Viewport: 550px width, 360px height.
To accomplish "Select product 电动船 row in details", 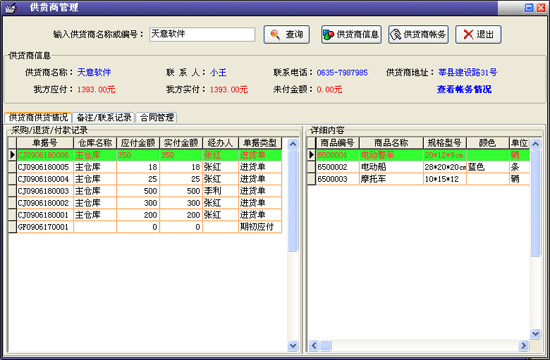I will pos(418,167).
